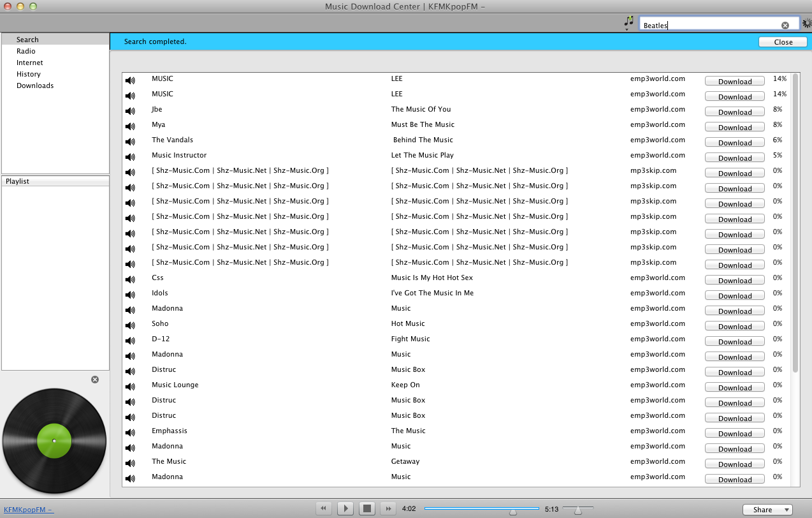This screenshot has width=812, height=518.
Task: Click the speaker icon for Jbe track
Action: (130, 111)
